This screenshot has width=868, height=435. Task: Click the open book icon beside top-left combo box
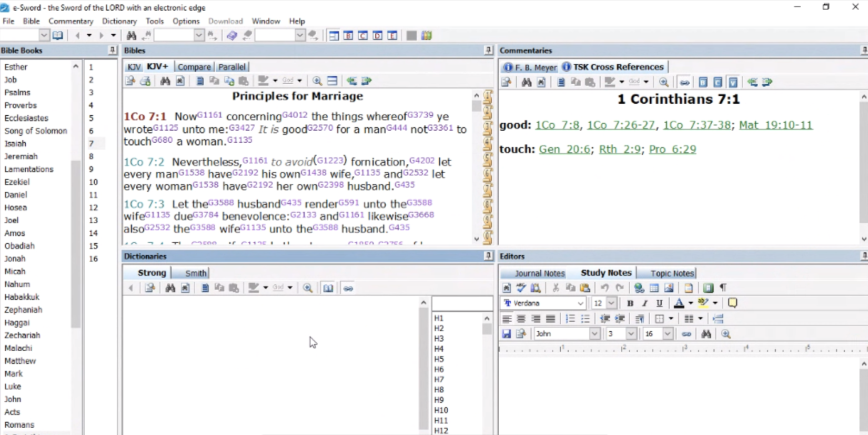tap(58, 35)
